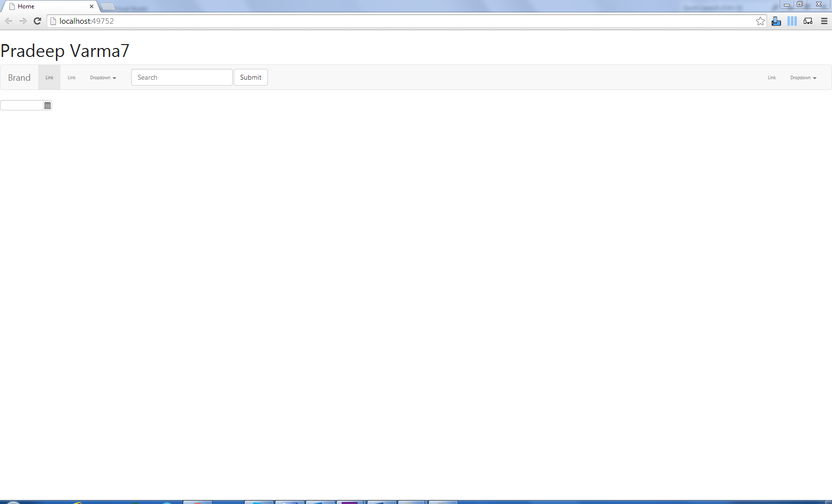Expand the left Dropdown menu
The image size is (832, 504).
(x=103, y=78)
